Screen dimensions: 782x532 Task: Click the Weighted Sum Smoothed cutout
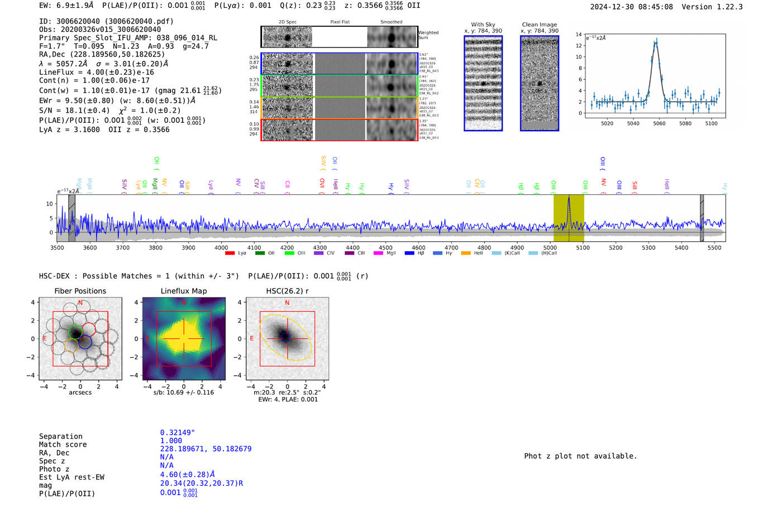click(x=392, y=37)
